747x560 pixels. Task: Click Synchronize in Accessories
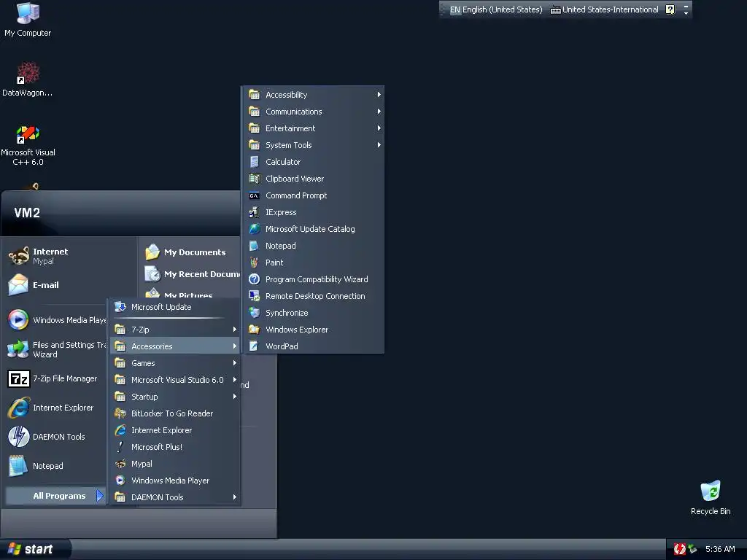[312, 313]
